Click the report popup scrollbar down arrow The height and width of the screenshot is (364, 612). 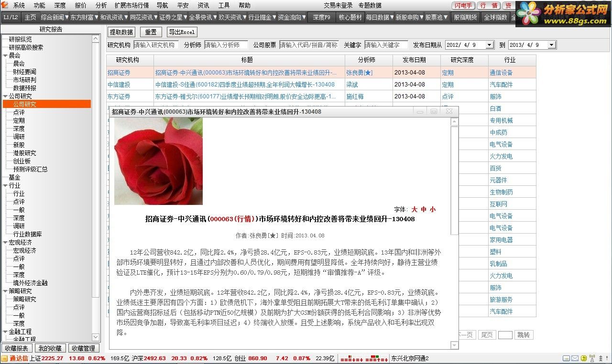pos(454,345)
